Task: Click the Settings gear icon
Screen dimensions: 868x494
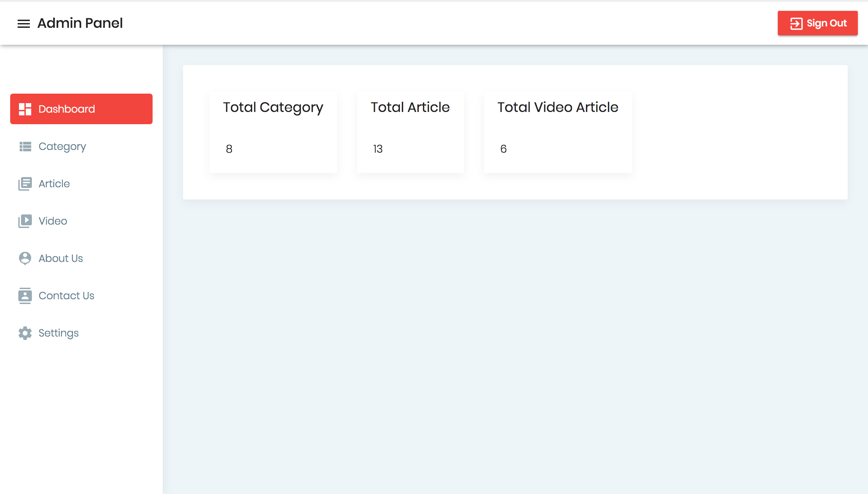Action: 25,333
